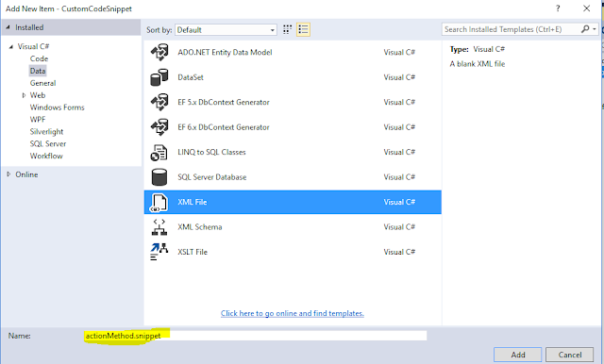Click the Name input field
Screen dimensions: 604x364
[x=256, y=336]
